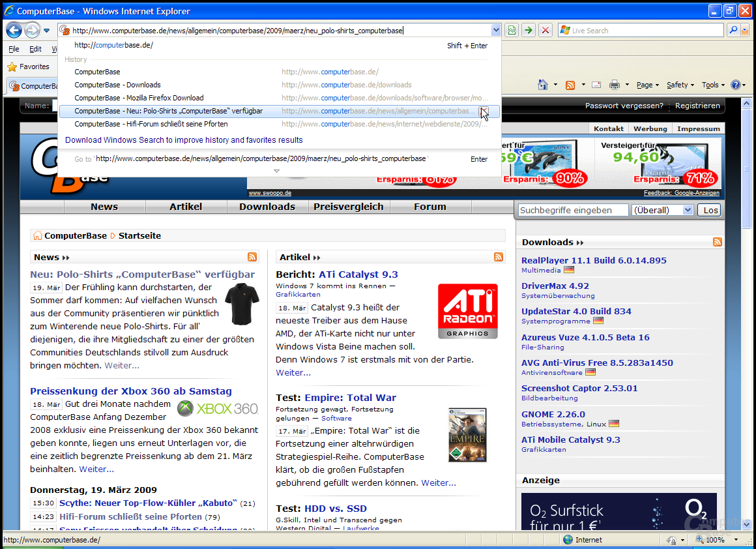Open the dropdown arrow next to Home

coord(555,85)
